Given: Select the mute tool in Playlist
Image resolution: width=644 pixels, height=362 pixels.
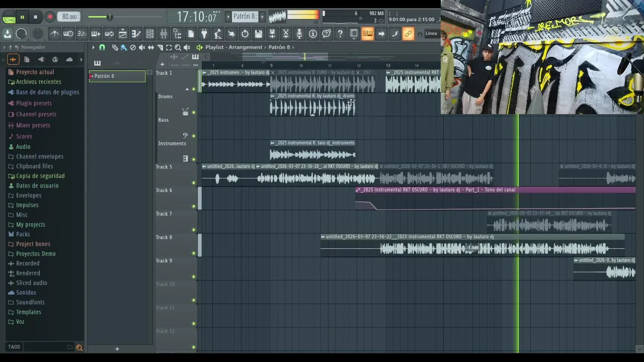Looking at the screenshot, I should coord(142,47).
